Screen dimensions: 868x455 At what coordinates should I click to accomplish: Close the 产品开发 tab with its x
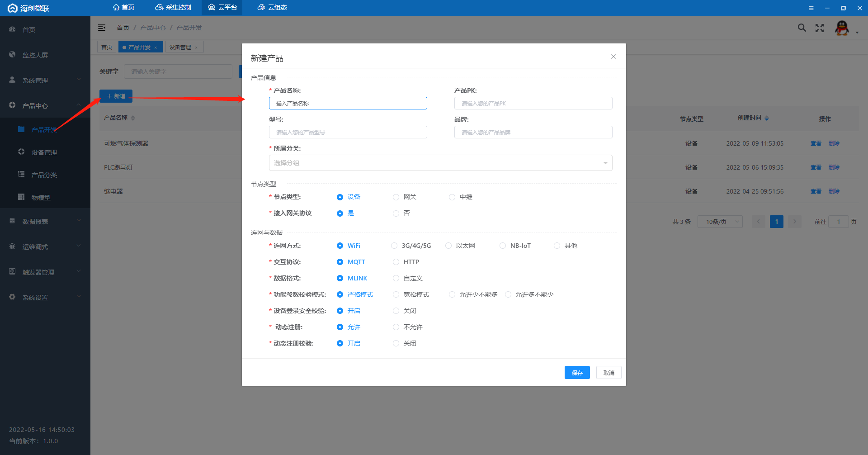coord(156,47)
